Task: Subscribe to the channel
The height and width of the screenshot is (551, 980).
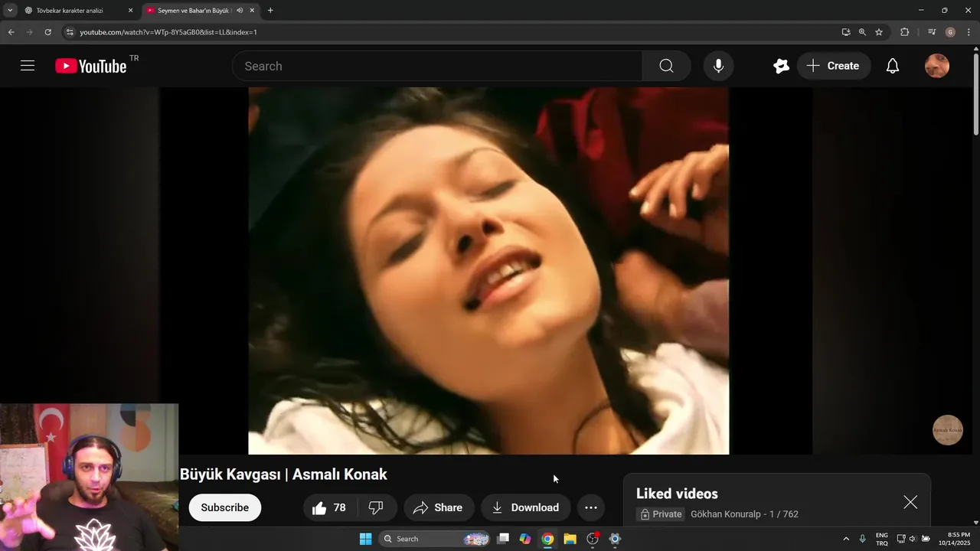Action: click(224, 507)
